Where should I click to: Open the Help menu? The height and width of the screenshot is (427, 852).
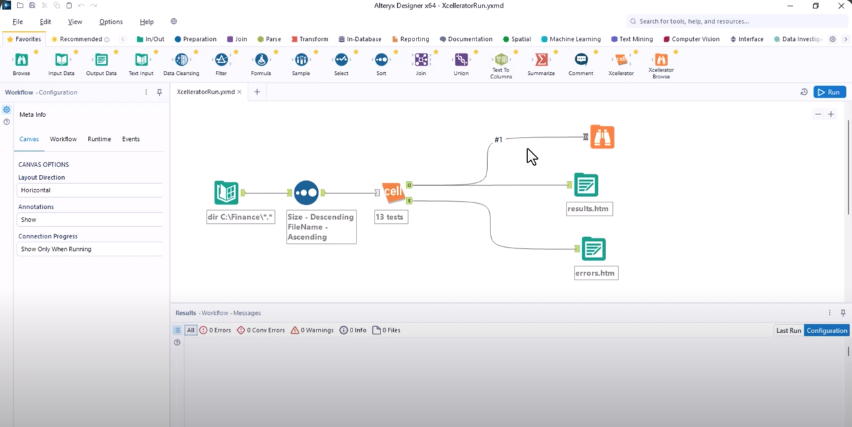click(x=147, y=22)
